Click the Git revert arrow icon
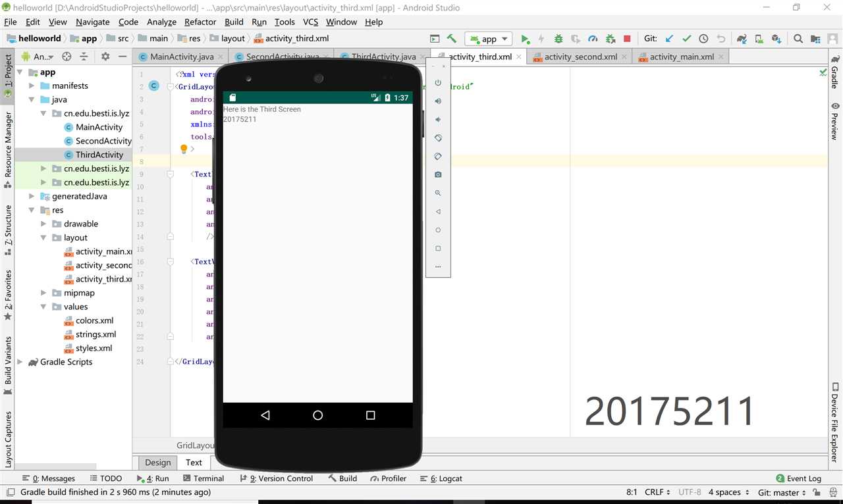The image size is (843, 504). coord(721,39)
